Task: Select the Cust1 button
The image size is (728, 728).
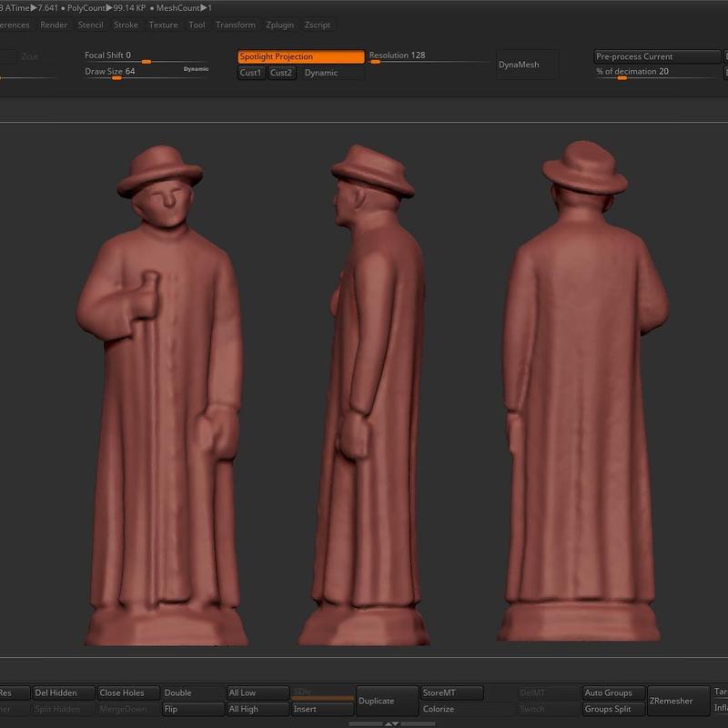Action: [251, 73]
